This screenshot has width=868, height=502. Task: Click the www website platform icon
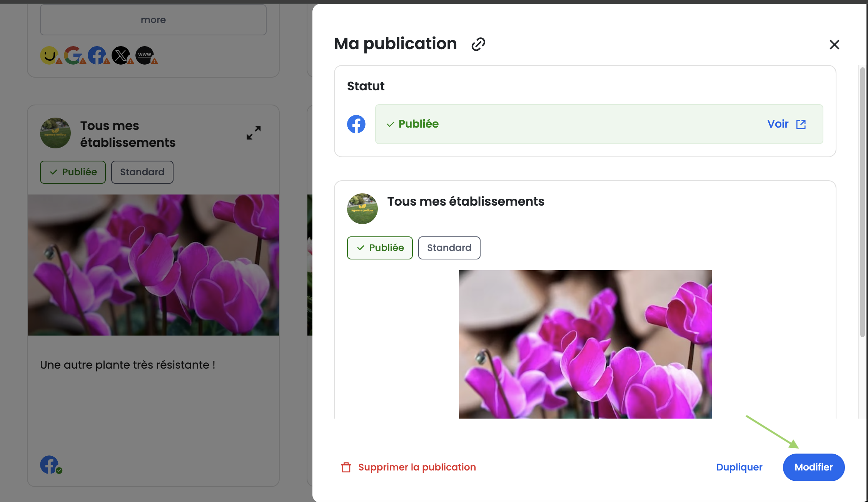coord(145,55)
